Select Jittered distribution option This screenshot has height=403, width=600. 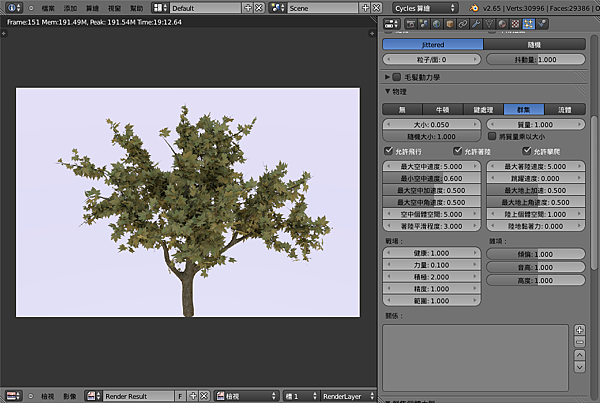point(433,44)
